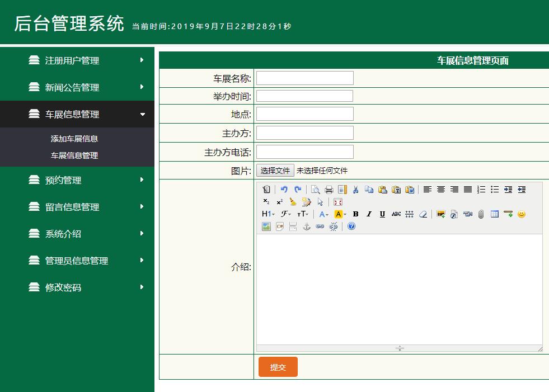Image resolution: width=549 pixels, height=392 pixels.
Task: Toggle strikethrough ABC formatting
Action: [396, 214]
